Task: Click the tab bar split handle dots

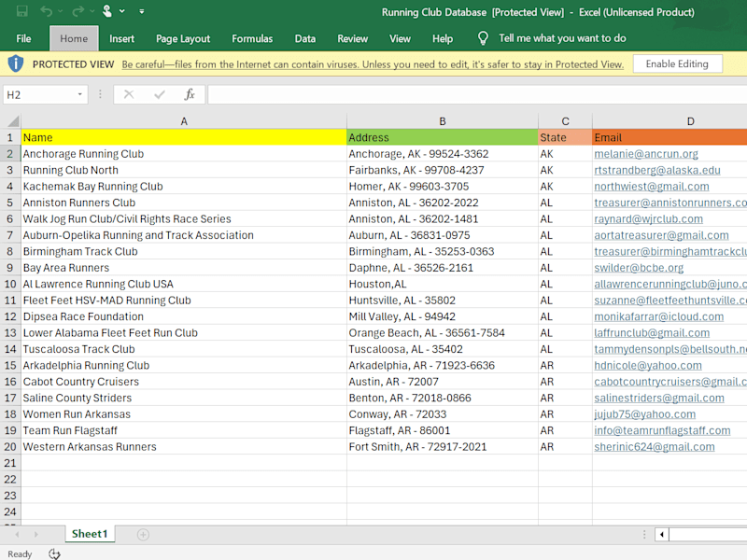Action: [x=644, y=534]
